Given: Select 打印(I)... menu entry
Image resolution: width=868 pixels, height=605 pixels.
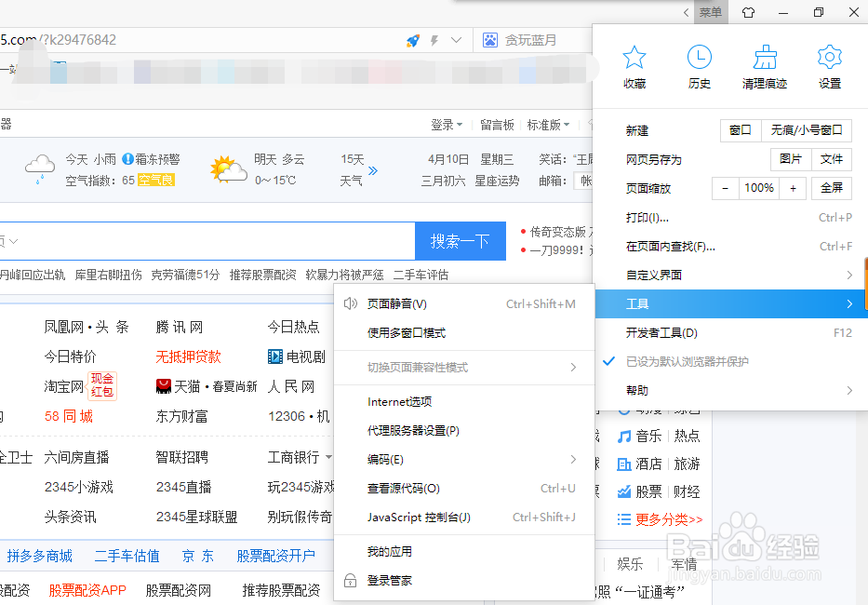Looking at the screenshot, I should (731, 217).
